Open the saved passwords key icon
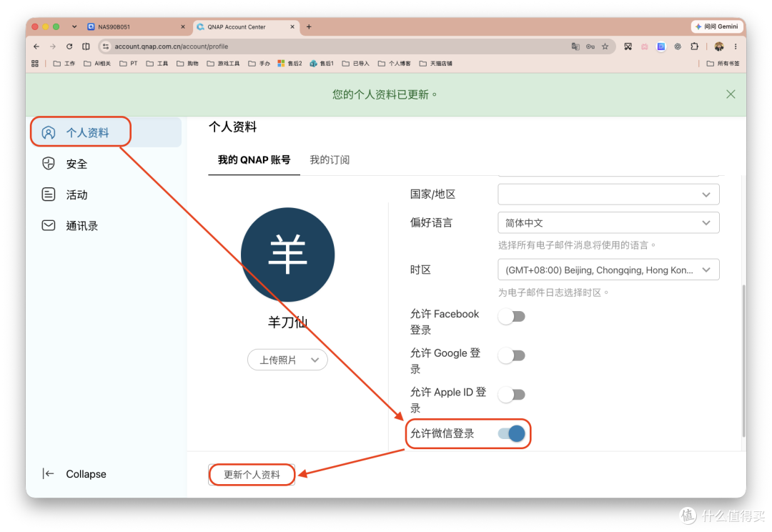Viewport: 772px width, 532px height. pos(590,46)
